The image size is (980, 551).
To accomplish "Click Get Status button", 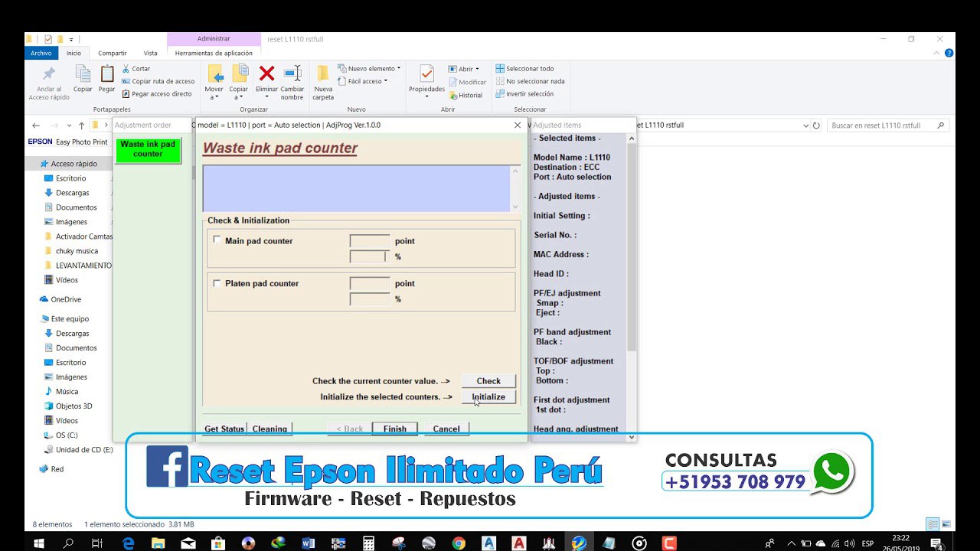I will pos(224,429).
